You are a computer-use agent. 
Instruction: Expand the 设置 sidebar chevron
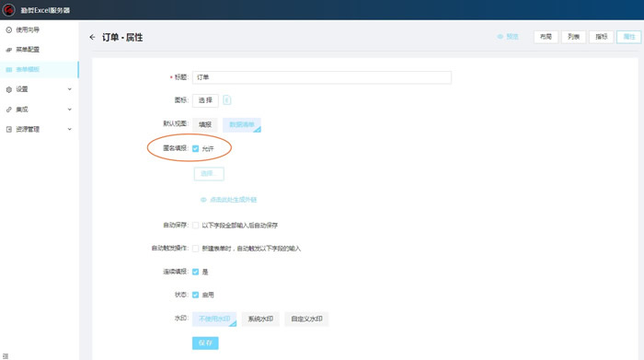69,89
